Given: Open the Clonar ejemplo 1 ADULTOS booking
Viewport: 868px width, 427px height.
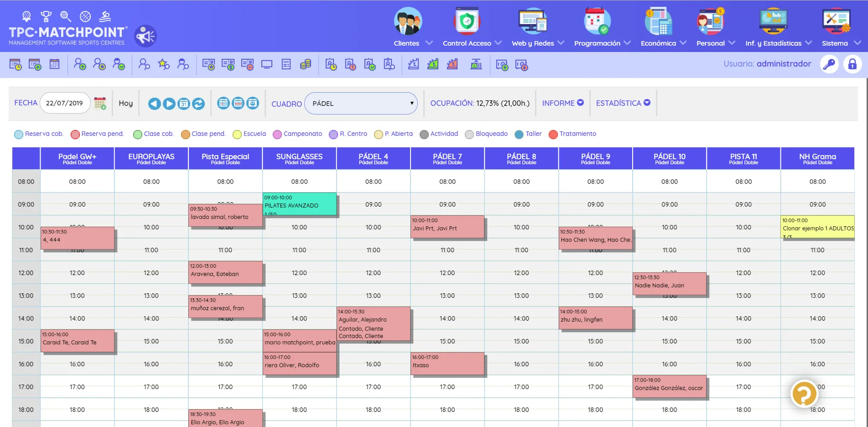Looking at the screenshot, I should [x=817, y=227].
